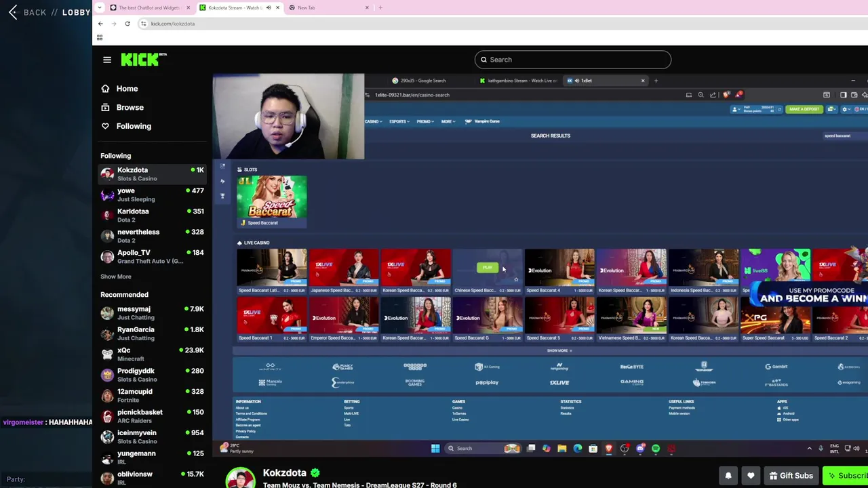Open iceinmyvein recommended channel
The width and height of the screenshot is (868, 488).
(x=152, y=437)
